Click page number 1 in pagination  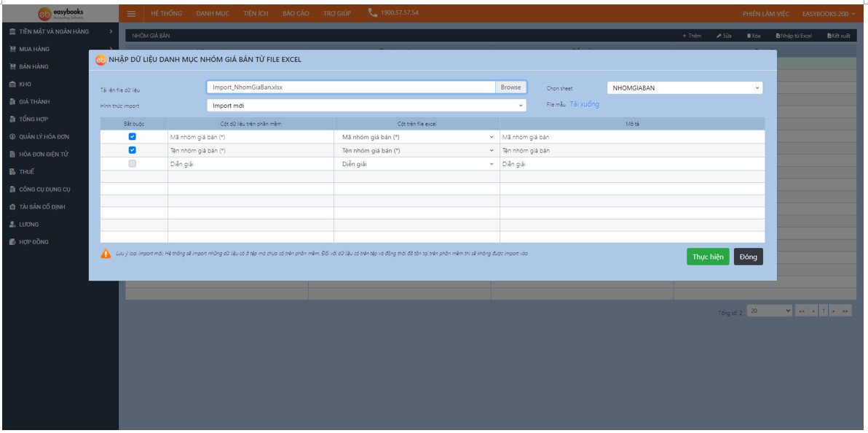pyautogui.click(x=823, y=311)
